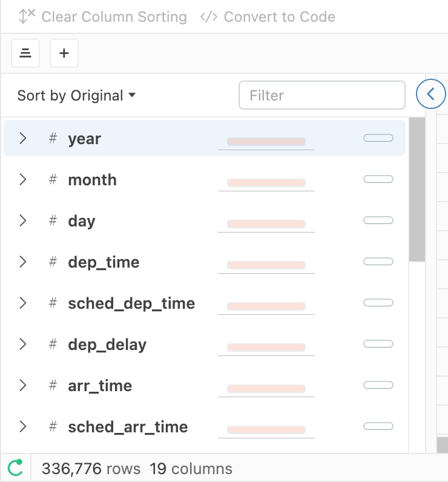Expand the month column details

click(x=23, y=180)
